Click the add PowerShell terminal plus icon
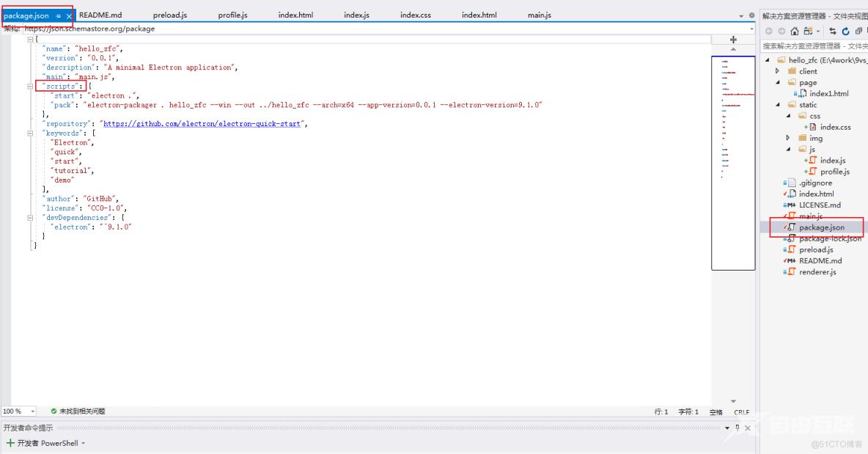The image size is (868, 454). pos(10,443)
